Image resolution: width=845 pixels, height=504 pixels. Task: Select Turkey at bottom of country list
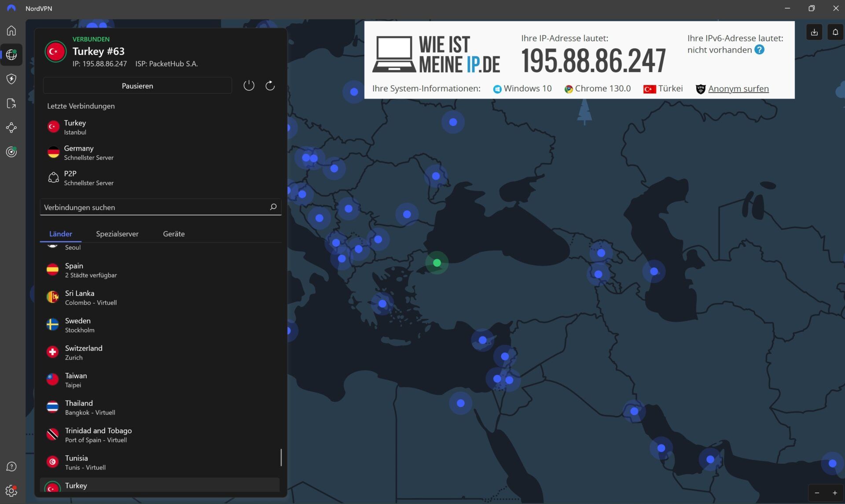160,486
